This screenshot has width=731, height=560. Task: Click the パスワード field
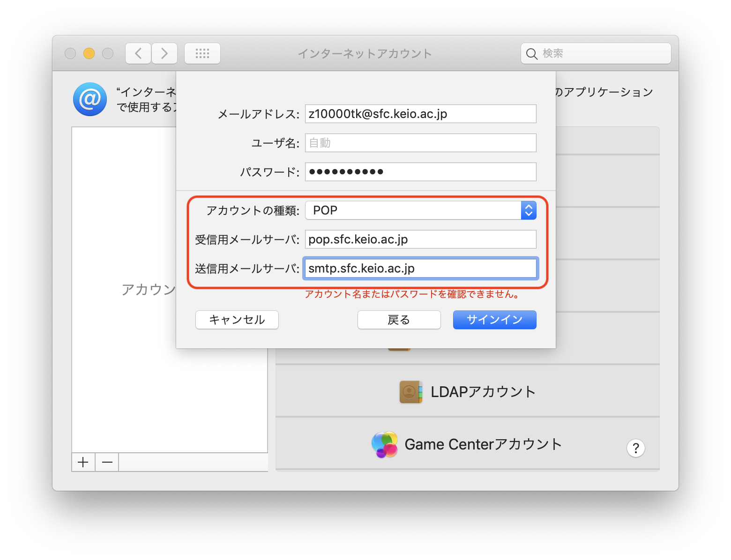[x=420, y=172]
